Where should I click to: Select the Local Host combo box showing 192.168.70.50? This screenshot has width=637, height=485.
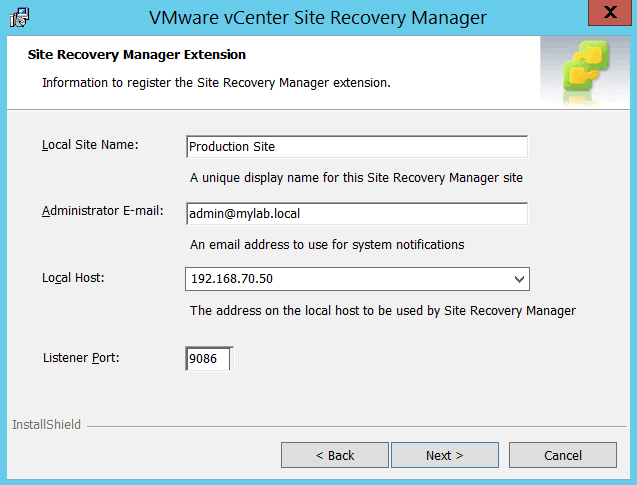click(x=346, y=279)
